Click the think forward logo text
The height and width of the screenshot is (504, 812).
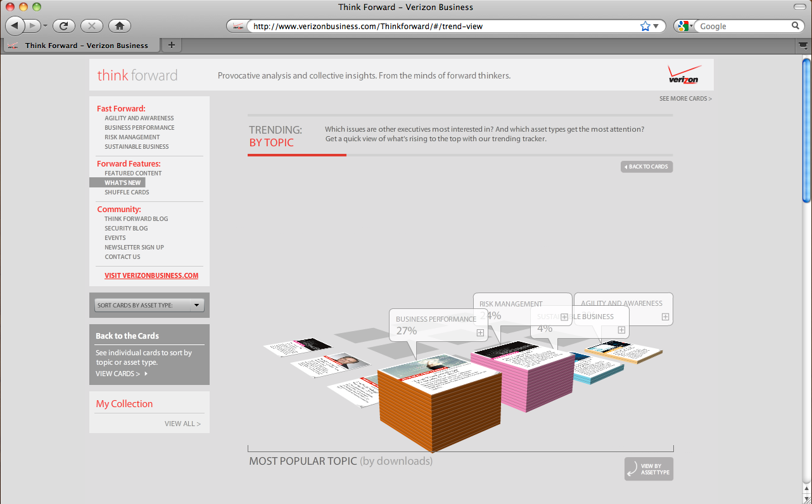click(x=137, y=75)
